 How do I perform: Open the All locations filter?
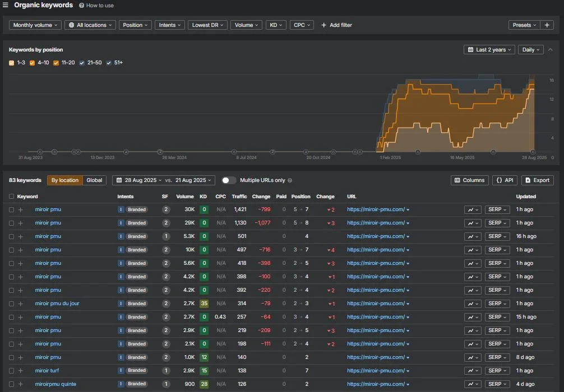[x=90, y=25]
